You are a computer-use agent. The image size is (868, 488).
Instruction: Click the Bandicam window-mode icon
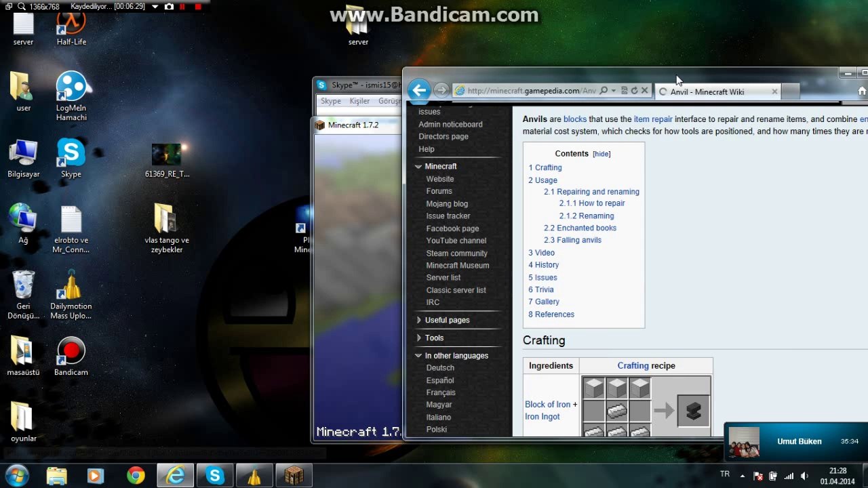pos(9,7)
